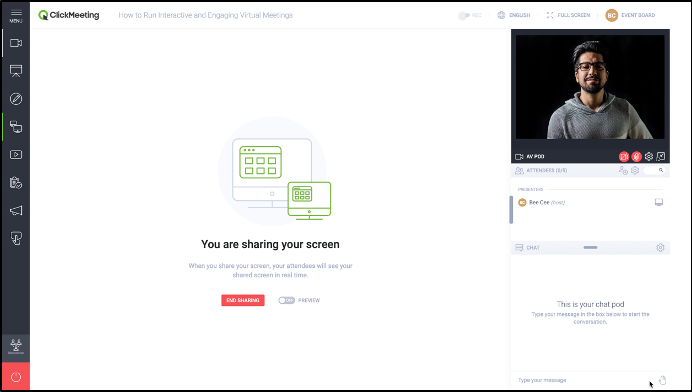Viewport: 692px width, 392px height.
Task: Select the Screen sharing sidebar icon
Action: tap(16, 127)
